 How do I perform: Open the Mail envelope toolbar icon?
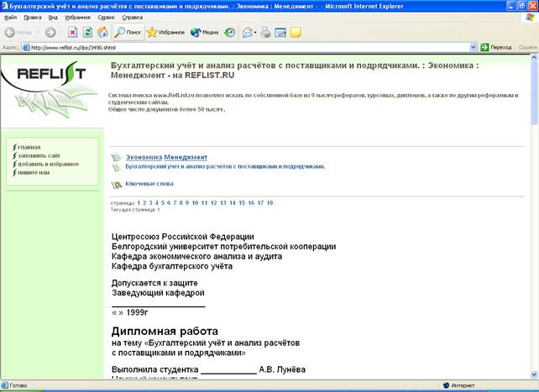tap(247, 32)
